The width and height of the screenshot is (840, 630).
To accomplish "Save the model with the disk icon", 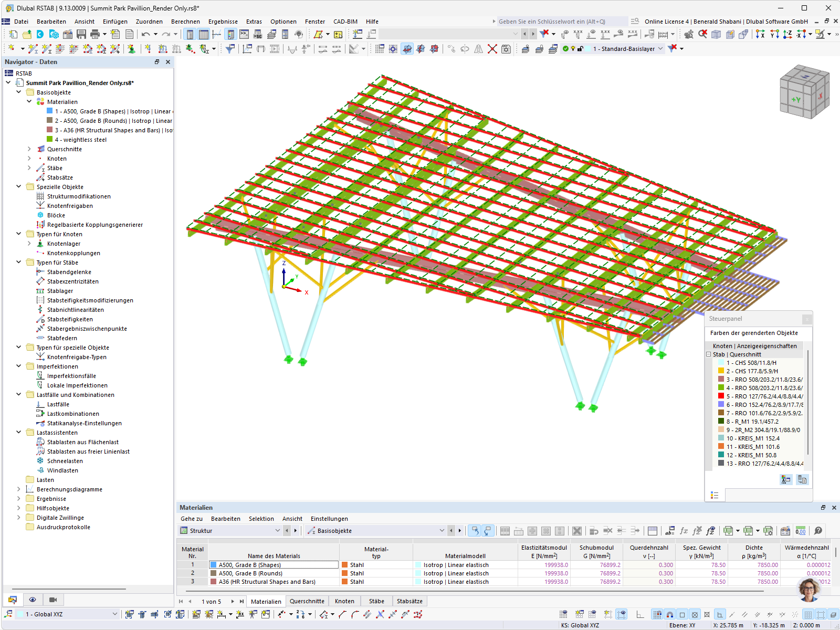I will click(x=81, y=34).
